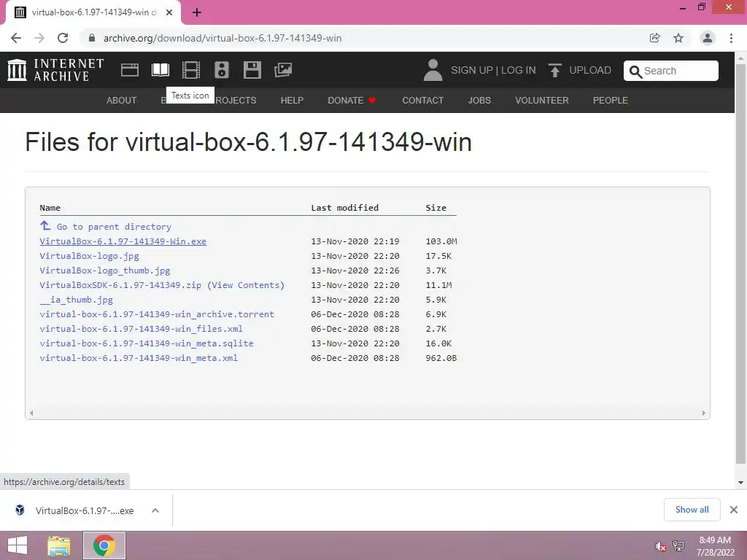This screenshot has height=560, width=747.
Task: Open the win_meta.xml link
Action: click(x=139, y=358)
